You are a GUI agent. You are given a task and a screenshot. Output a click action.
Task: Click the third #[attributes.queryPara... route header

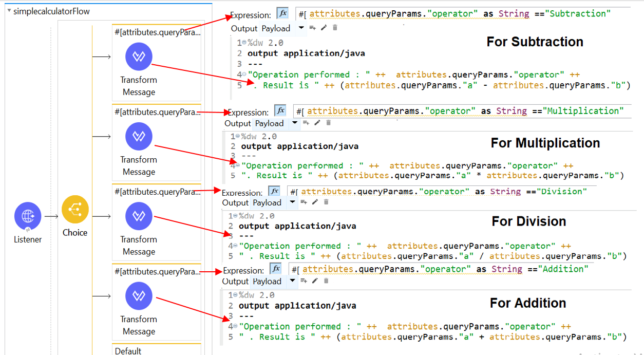tap(158, 192)
